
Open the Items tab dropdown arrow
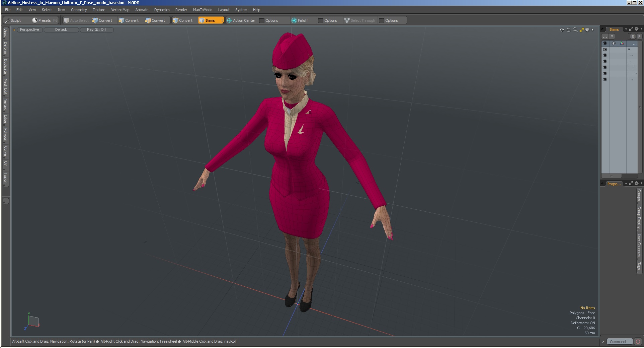(626, 29)
